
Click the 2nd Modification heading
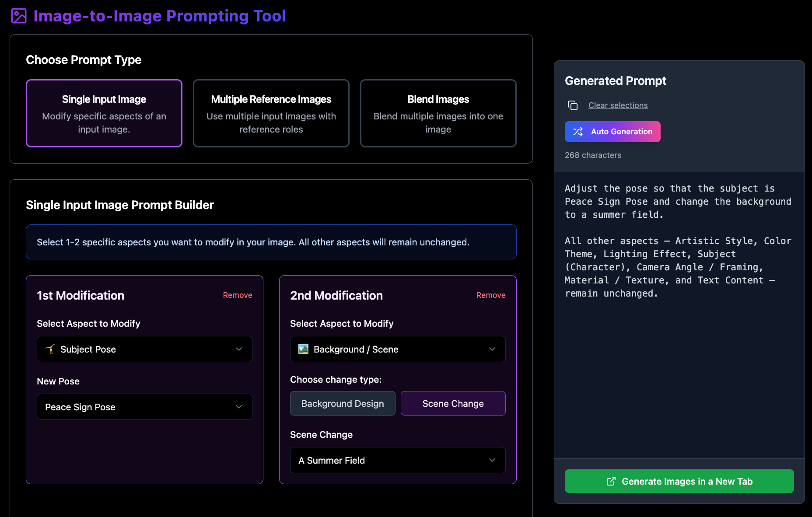(x=336, y=296)
